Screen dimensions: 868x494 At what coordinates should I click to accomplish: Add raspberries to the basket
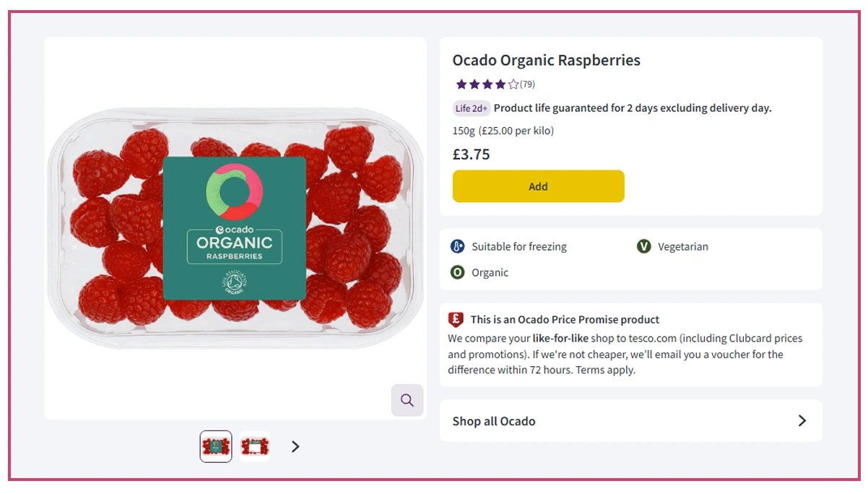tap(538, 186)
